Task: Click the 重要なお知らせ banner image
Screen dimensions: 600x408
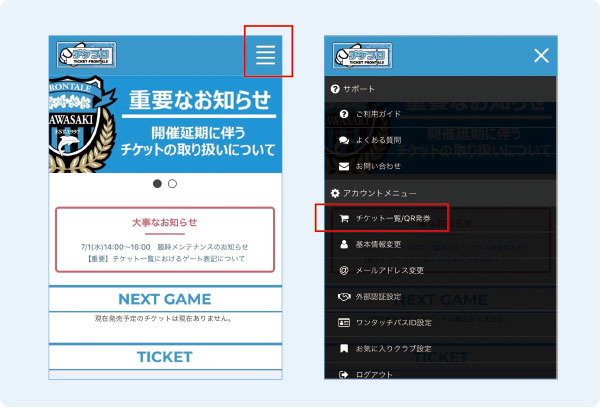Action: 165,124
